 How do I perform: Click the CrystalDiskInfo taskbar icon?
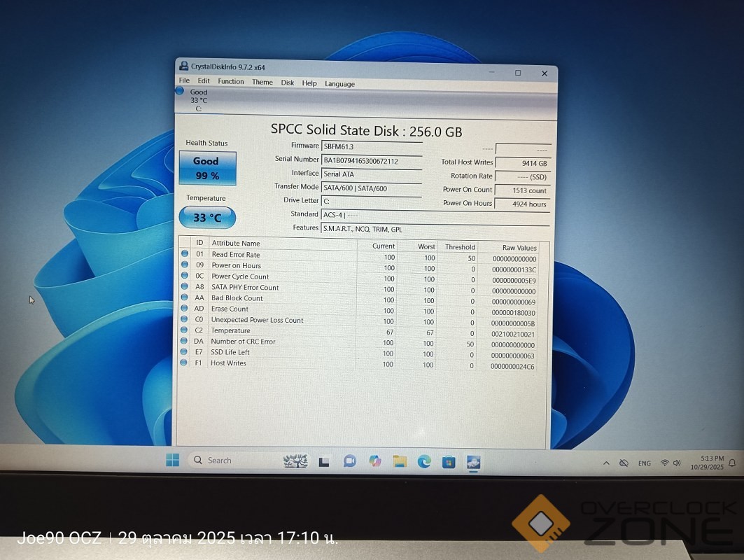[x=473, y=461]
